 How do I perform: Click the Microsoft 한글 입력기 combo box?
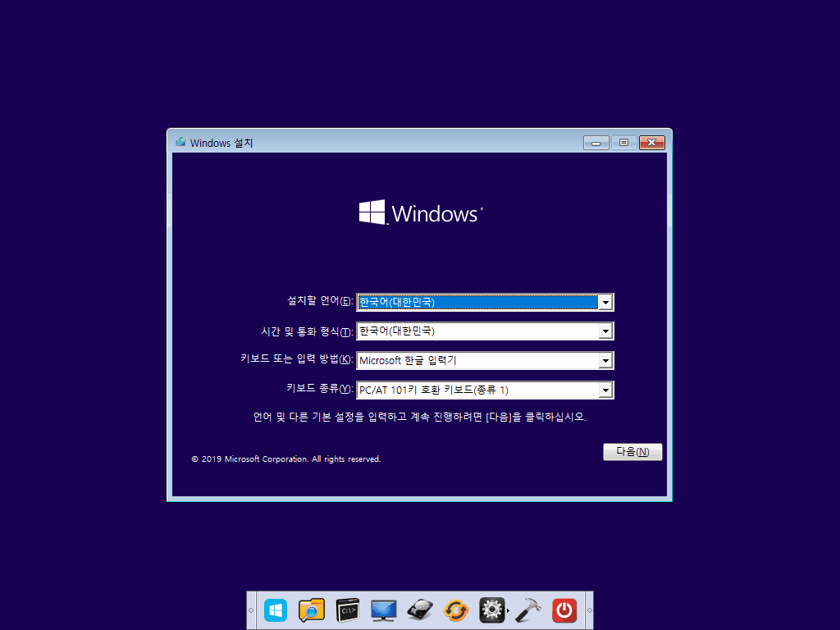coord(485,361)
